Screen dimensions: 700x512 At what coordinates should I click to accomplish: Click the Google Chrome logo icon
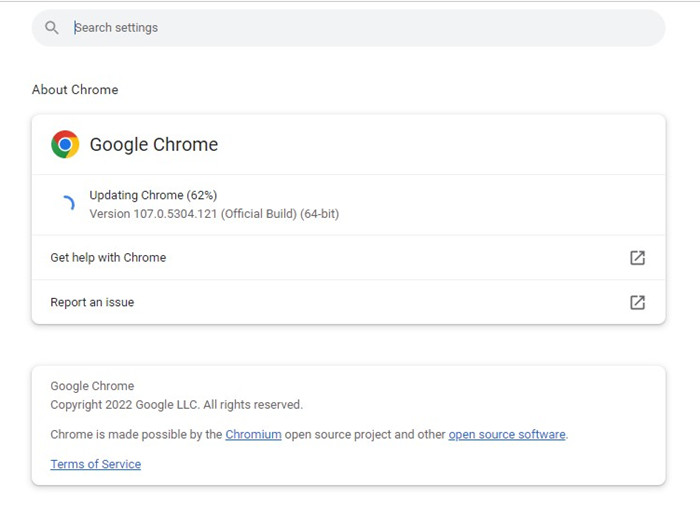[65, 144]
